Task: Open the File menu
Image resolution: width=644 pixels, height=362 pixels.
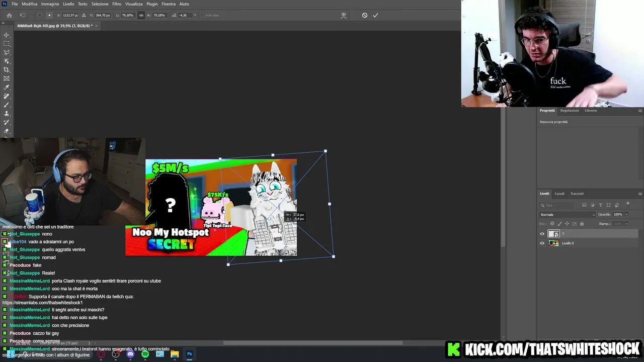Action: coord(15,4)
